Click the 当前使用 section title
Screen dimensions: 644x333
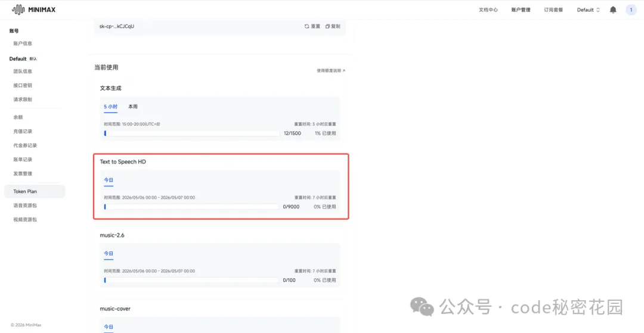[106, 67]
